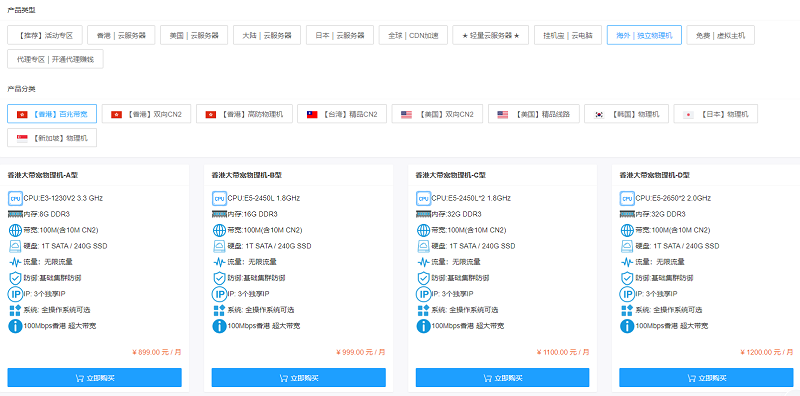Click the hard disk icon in A型 card
Image resolution: width=800 pixels, height=396 pixels.
click(15, 246)
